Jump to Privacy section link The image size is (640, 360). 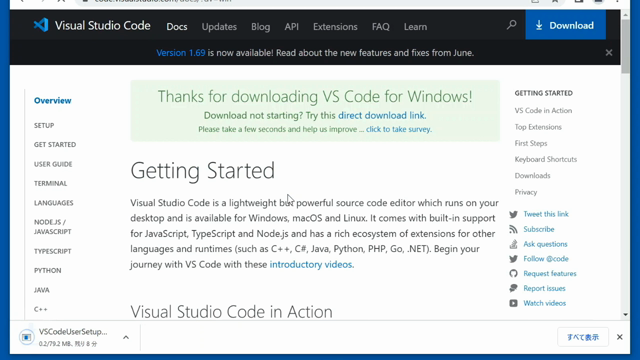[x=526, y=192]
